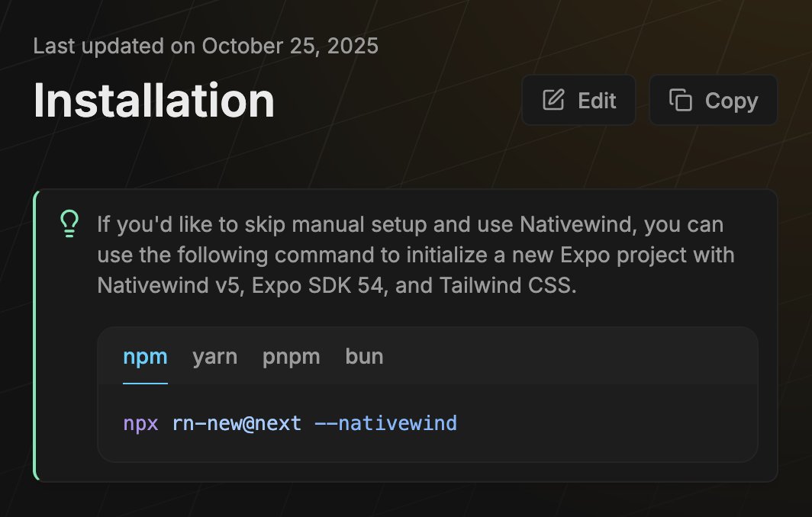Open the bun tab
This screenshot has height=517, width=812.
click(x=364, y=357)
